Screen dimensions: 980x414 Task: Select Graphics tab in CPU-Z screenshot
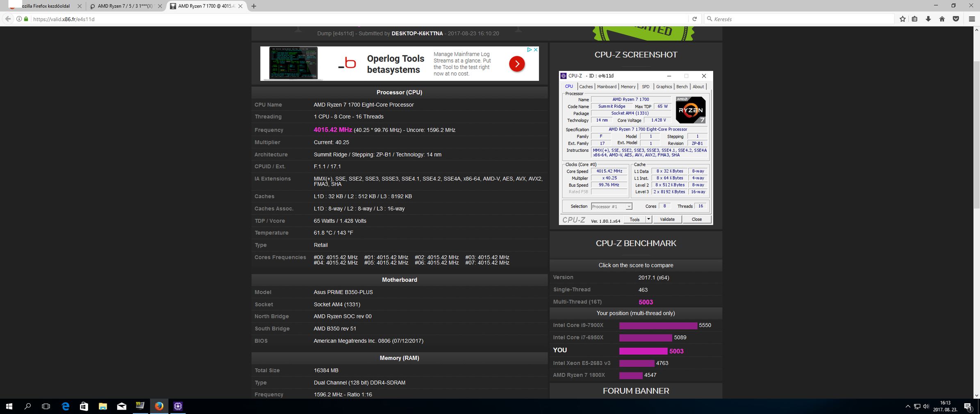pos(664,87)
